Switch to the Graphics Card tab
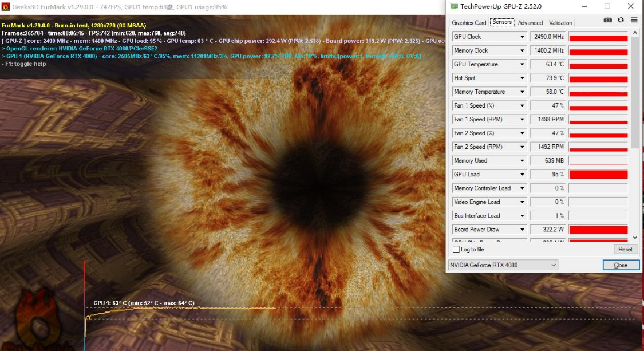 point(469,23)
